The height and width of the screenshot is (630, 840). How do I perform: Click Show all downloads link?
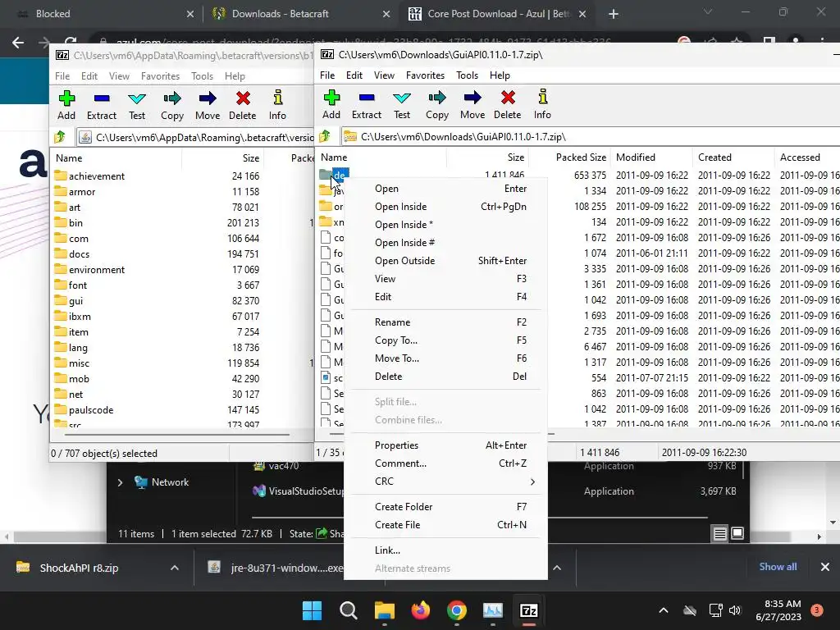tap(778, 567)
